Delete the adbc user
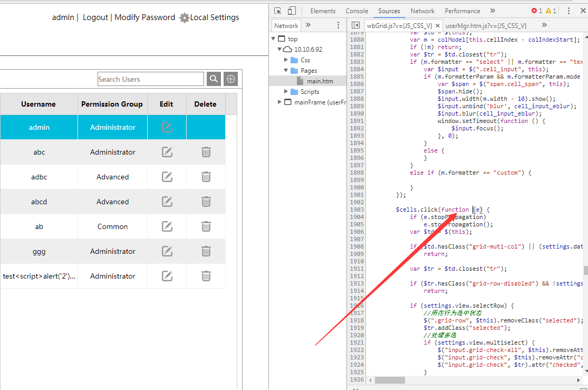 point(206,177)
